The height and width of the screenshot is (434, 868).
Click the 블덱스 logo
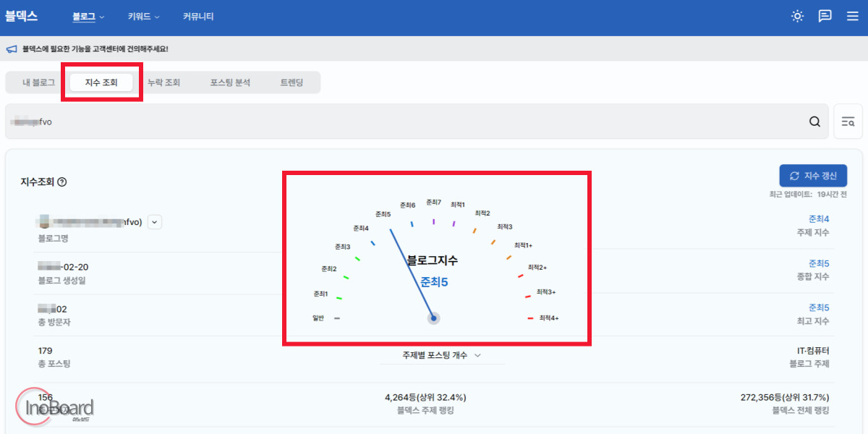tap(21, 16)
